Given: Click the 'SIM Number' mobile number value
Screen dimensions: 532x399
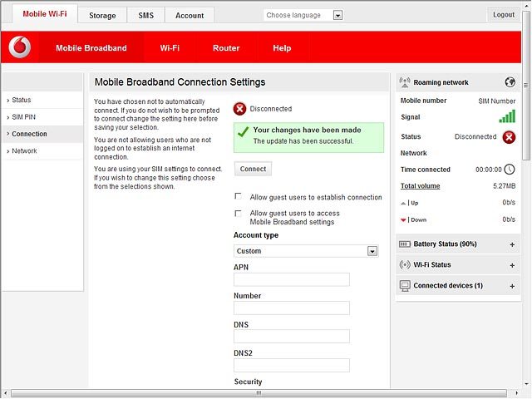Looking at the screenshot, I should point(497,101).
